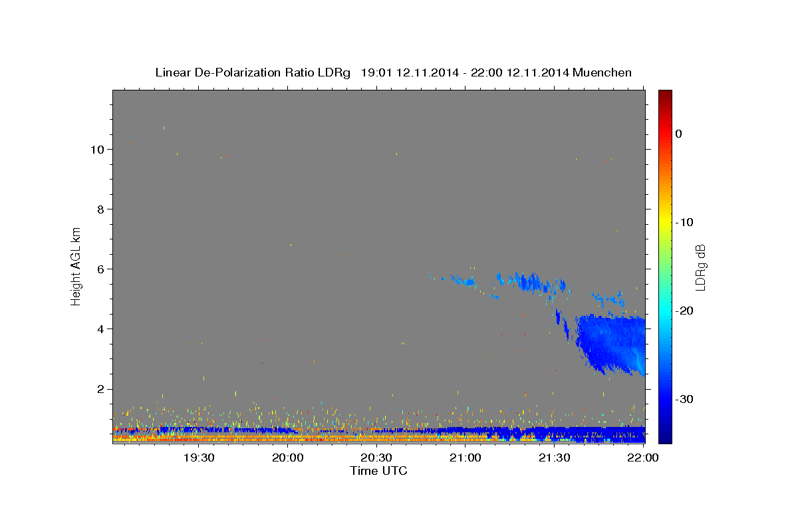Click the 'LDRg dB' colorbar label

coord(700,267)
